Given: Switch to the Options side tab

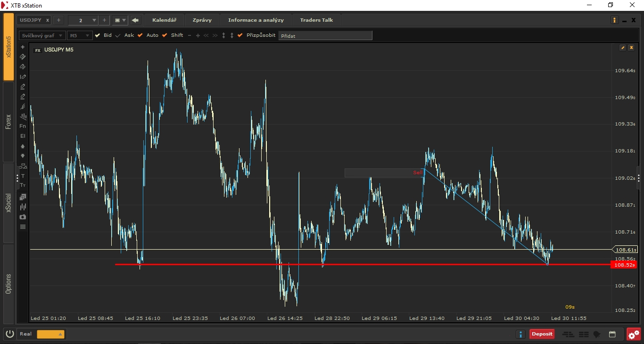Looking at the screenshot, I should (8, 284).
